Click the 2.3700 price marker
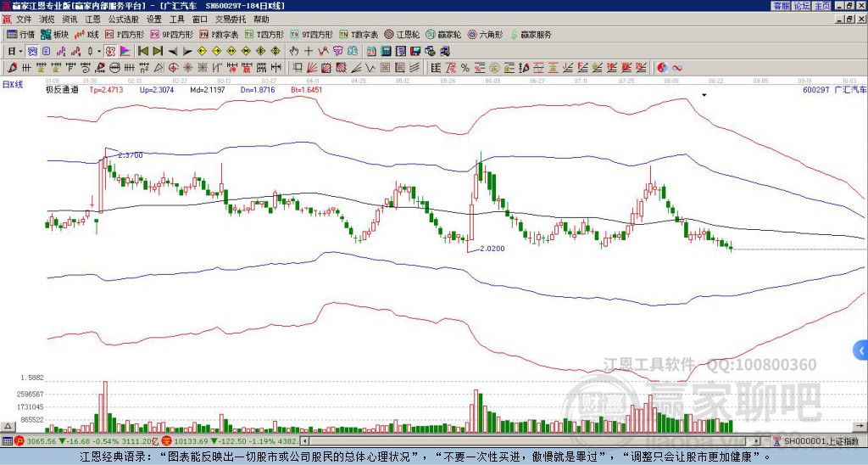This screenshot has height=465, width=868. click(x=130, y=155)
